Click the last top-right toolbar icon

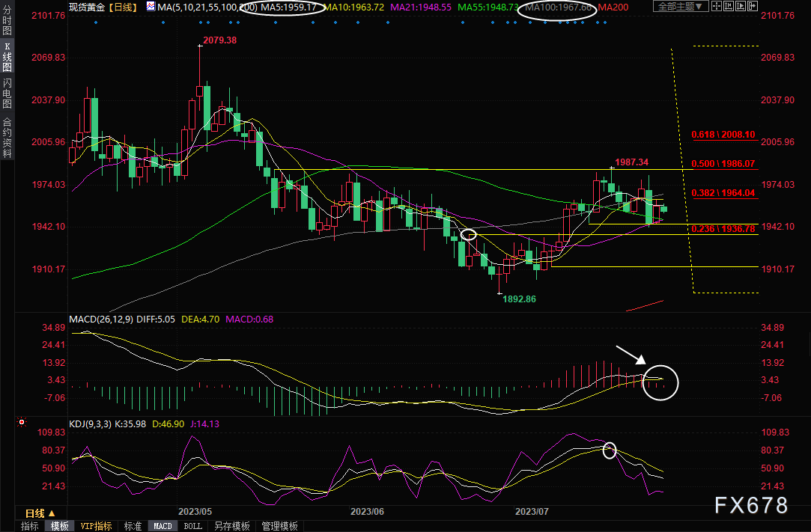point(751,7)
